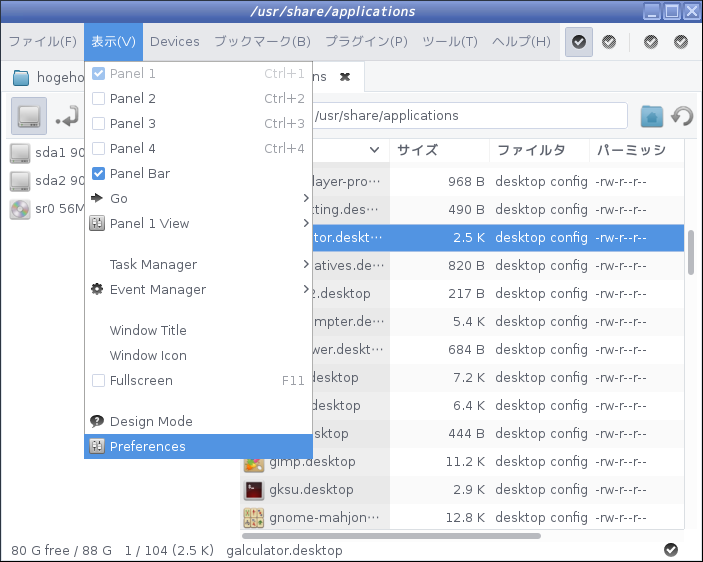
Task: Click the sda1 drive icon
Action: click(x=20, y=152)
